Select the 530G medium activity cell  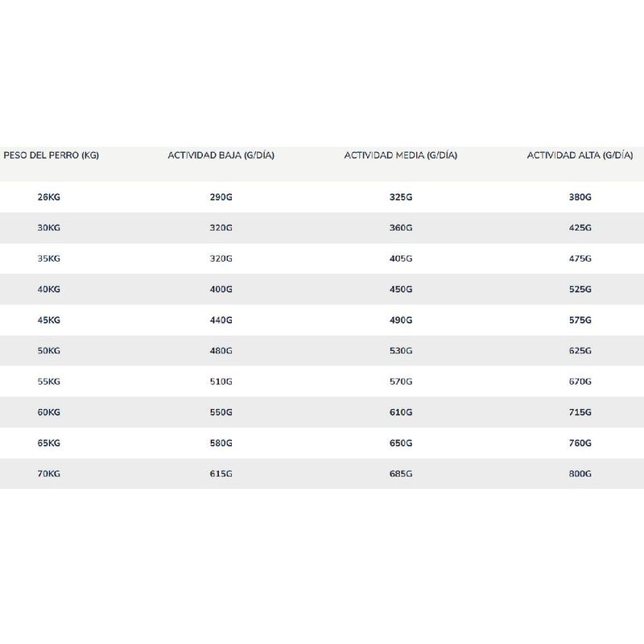[x=400, y=351]
